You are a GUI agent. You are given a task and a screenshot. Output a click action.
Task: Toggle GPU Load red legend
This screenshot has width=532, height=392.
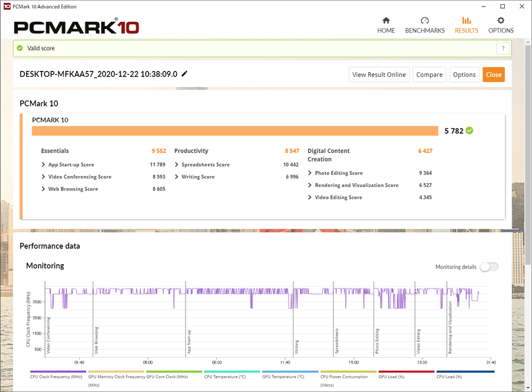[406, 375]
